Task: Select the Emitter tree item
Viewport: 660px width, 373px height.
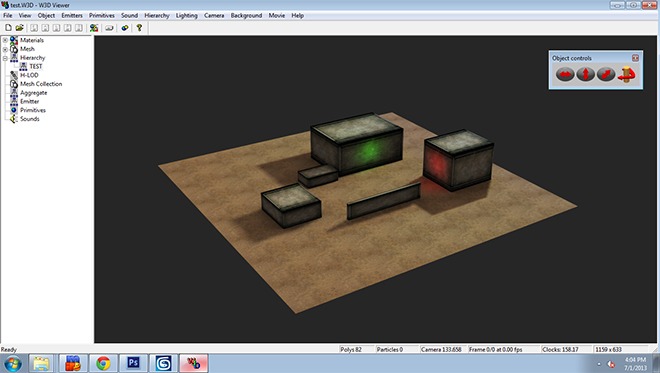Action: tap(29, 101)
